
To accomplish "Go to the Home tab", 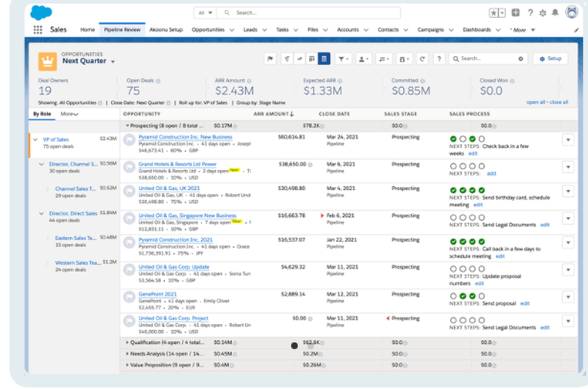I will 88,29.
